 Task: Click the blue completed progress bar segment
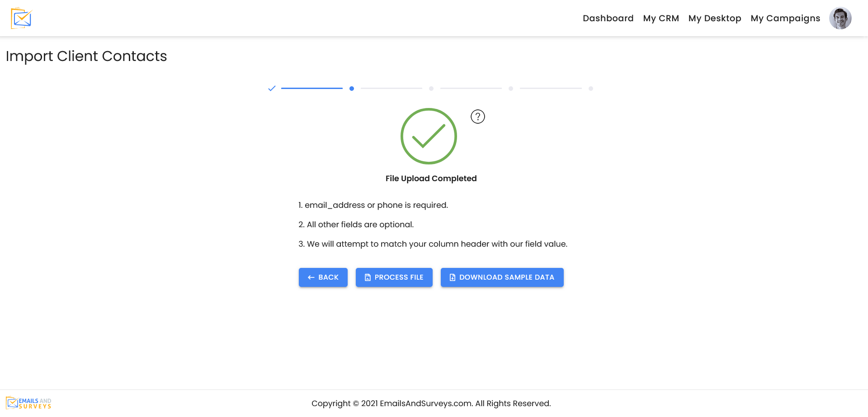click(x=311, y=88)
